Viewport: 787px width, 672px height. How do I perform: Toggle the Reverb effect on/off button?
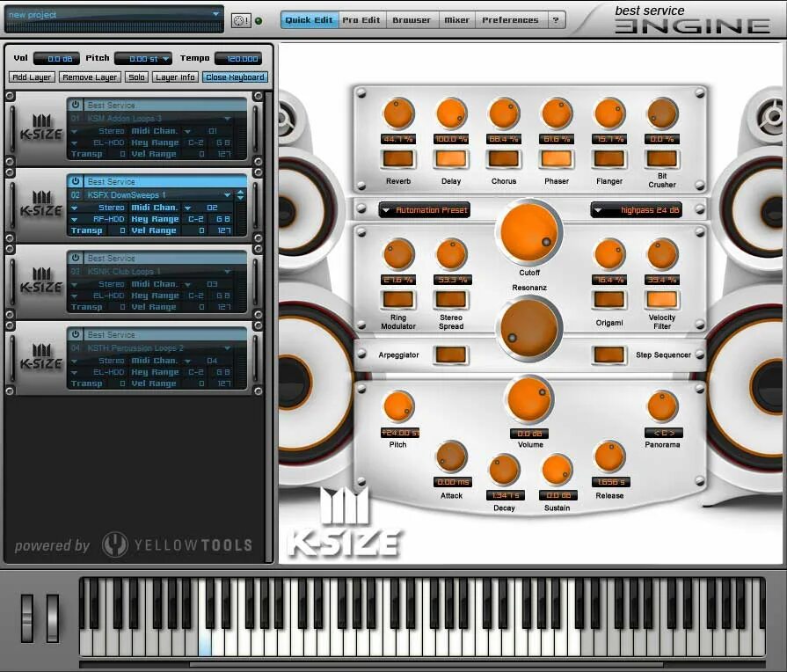398,159
